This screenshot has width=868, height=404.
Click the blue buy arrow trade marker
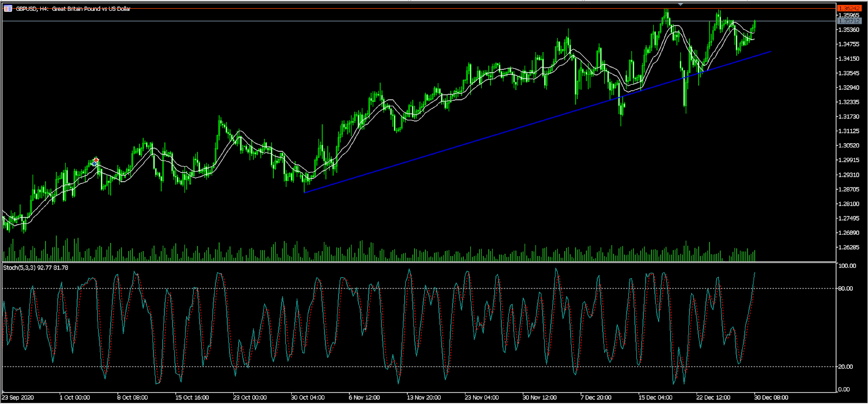95,164
